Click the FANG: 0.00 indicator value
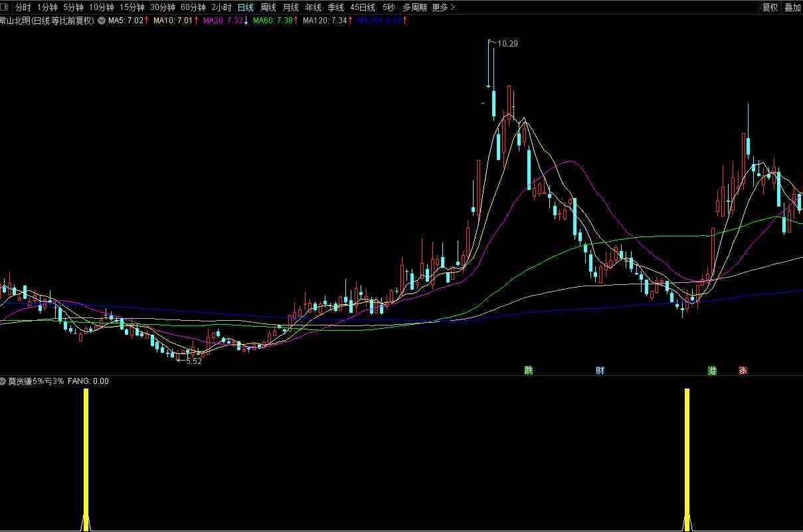The width and height of the screenshot is (803, 532). pos(88,381)
